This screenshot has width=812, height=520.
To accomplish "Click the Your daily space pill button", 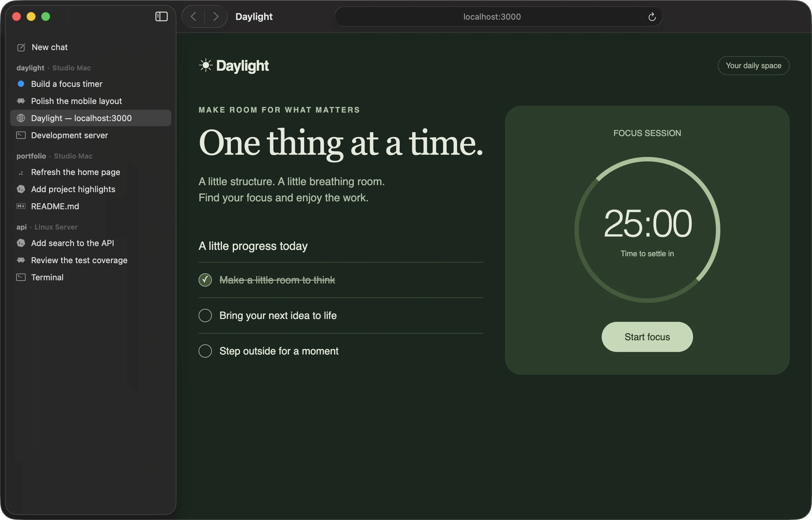I will [x=754, y=66].
